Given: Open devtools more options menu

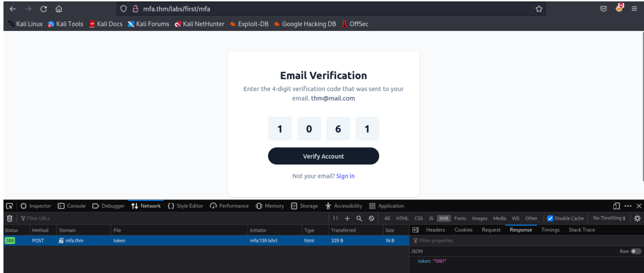Looking at the screenshot, I should pos(628,206).
